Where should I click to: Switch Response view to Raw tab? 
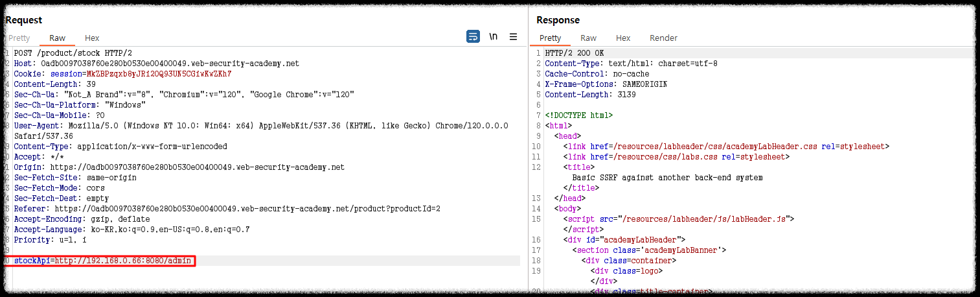pos(589,38)
